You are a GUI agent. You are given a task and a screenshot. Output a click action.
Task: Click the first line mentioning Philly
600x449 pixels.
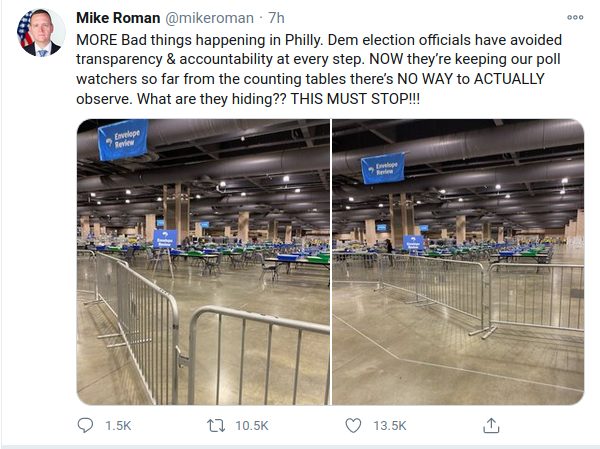coord(319,40)
